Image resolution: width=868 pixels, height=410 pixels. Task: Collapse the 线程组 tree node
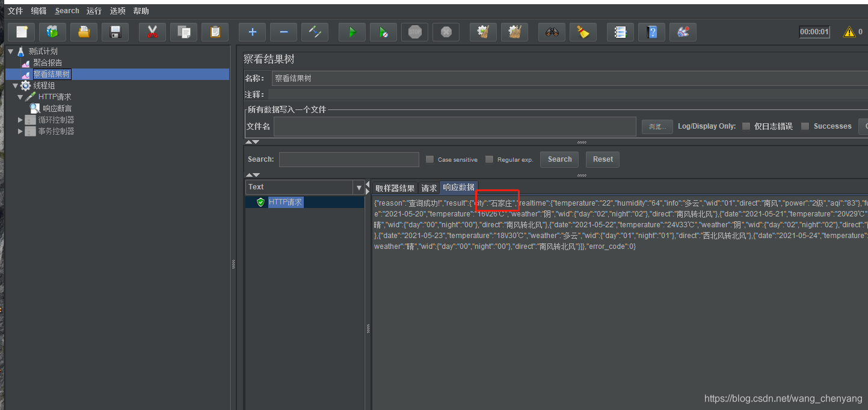(16, 85)
